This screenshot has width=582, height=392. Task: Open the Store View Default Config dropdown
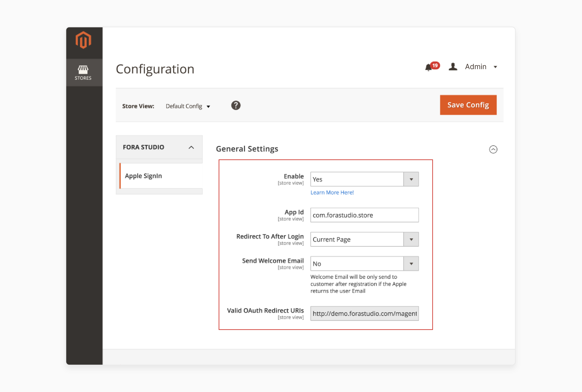(188, 106)
